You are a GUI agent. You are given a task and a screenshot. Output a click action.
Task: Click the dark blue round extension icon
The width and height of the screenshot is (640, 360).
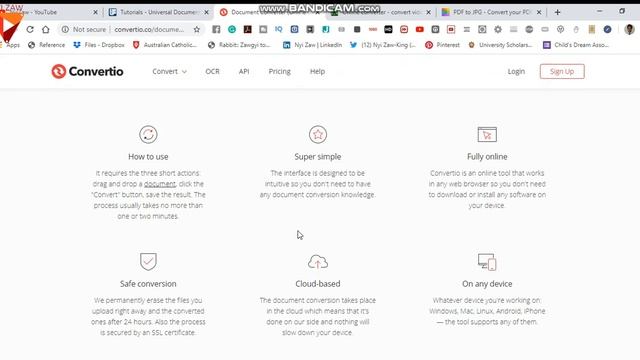coord(607,29)
